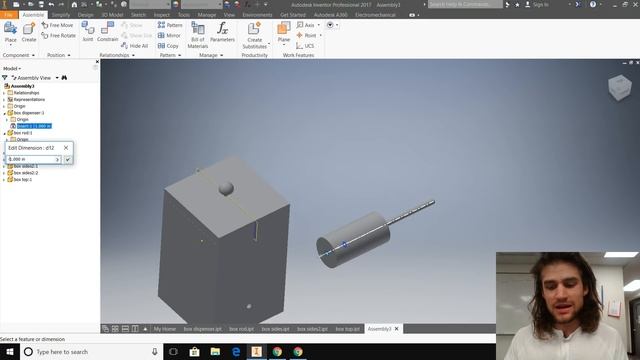Click the Save icon in quick access toolbar

click(41, 4)
